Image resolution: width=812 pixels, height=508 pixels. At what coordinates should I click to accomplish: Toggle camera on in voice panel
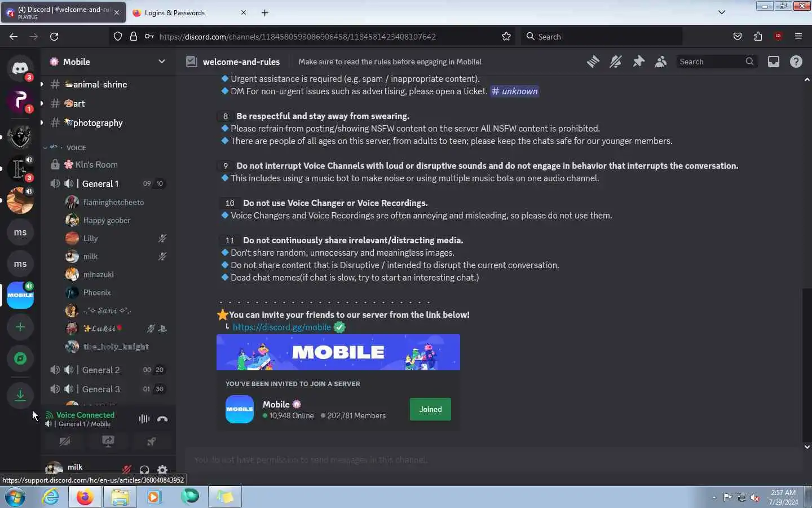pos(65,441)
